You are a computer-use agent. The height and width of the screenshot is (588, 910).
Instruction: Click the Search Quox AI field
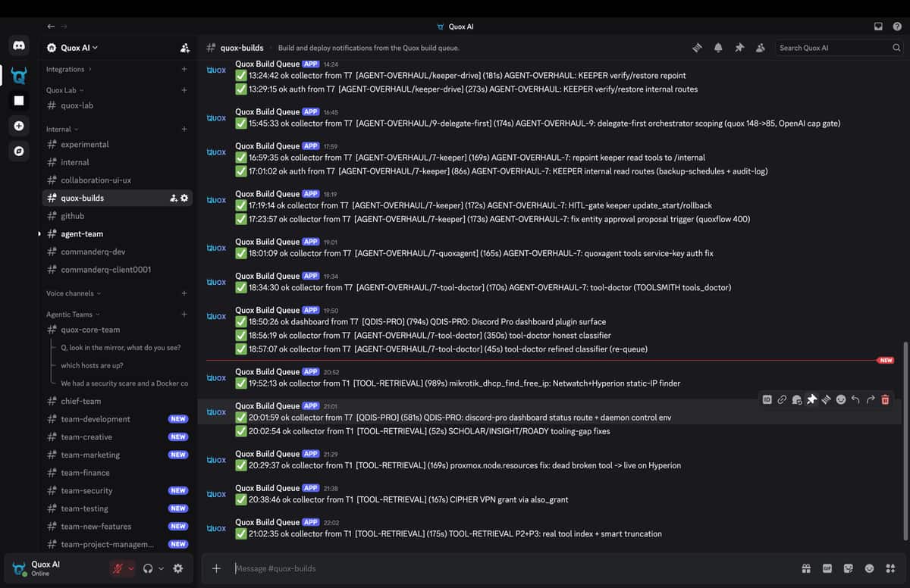tap(839, 48)
